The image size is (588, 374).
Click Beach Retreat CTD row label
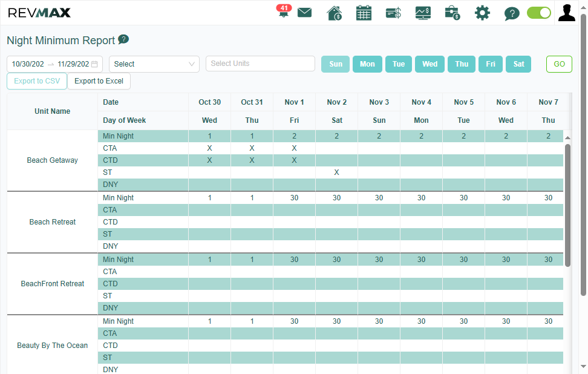point(110,222)
